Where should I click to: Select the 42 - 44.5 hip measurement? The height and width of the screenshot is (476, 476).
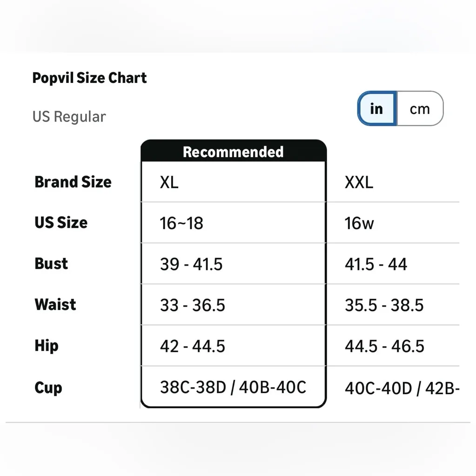tap(193, 346)
